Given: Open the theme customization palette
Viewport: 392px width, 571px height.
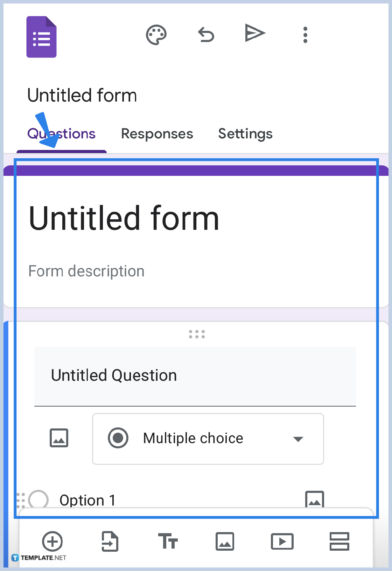Looking at the screenshot, I should 156,35.
